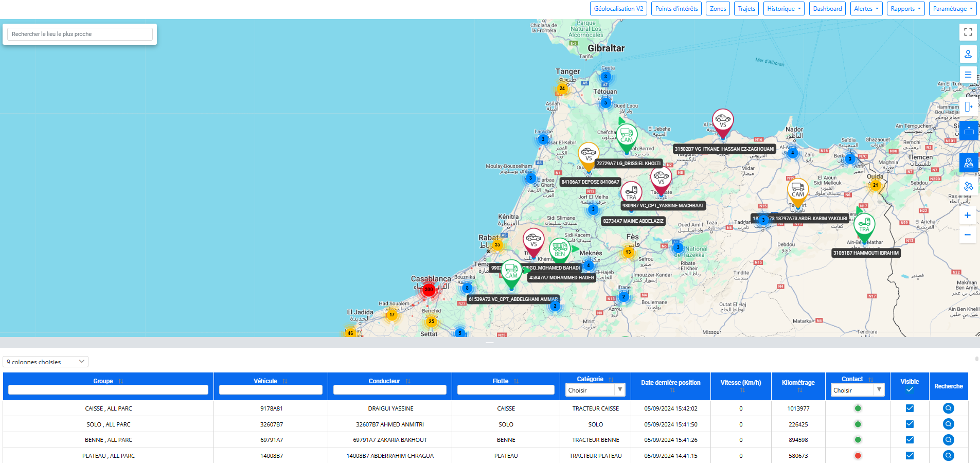Click the green CAM truck marker near Chefchaouen

pos(627,137)
